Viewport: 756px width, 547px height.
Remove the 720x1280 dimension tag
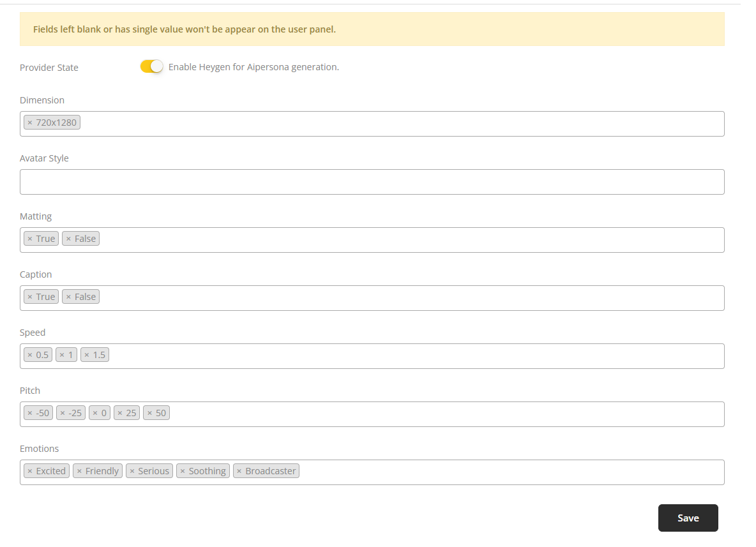(x=29, y=123)
